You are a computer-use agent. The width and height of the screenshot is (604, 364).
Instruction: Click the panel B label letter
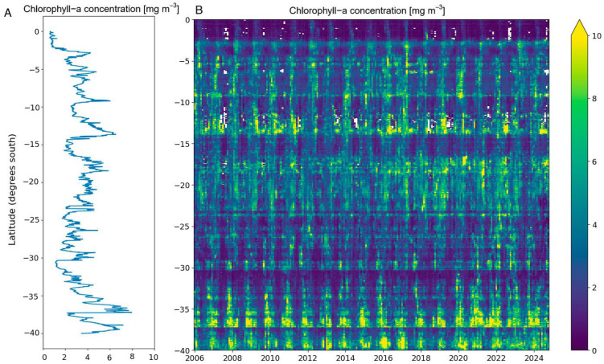click(x=199, y=10)
